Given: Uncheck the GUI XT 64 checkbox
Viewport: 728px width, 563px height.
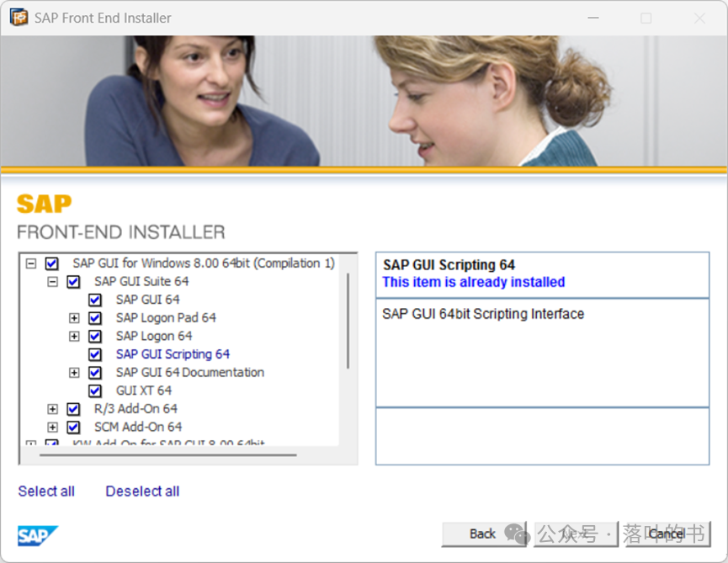Looking at the screenshot, I should point(95,390).
